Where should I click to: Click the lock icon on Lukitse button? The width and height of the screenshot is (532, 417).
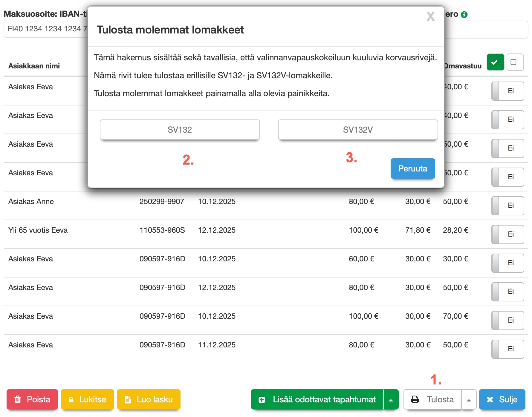click(x=71, y=400)
